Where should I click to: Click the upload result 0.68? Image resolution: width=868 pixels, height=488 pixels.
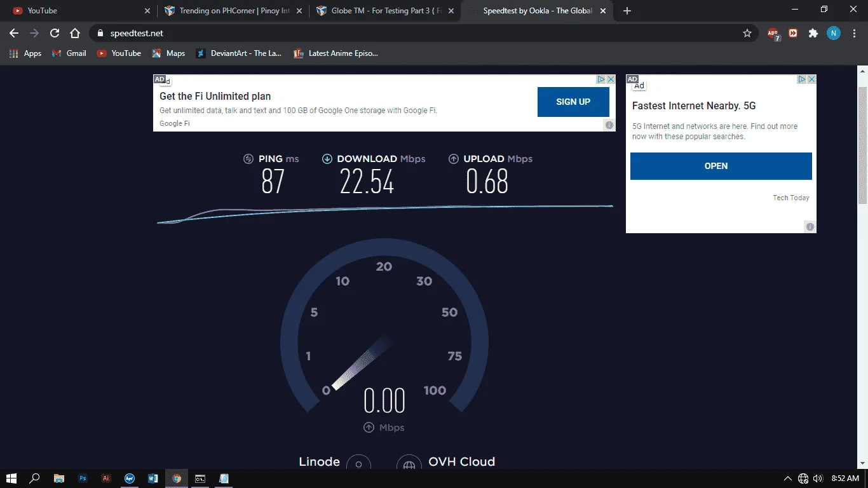487,182
